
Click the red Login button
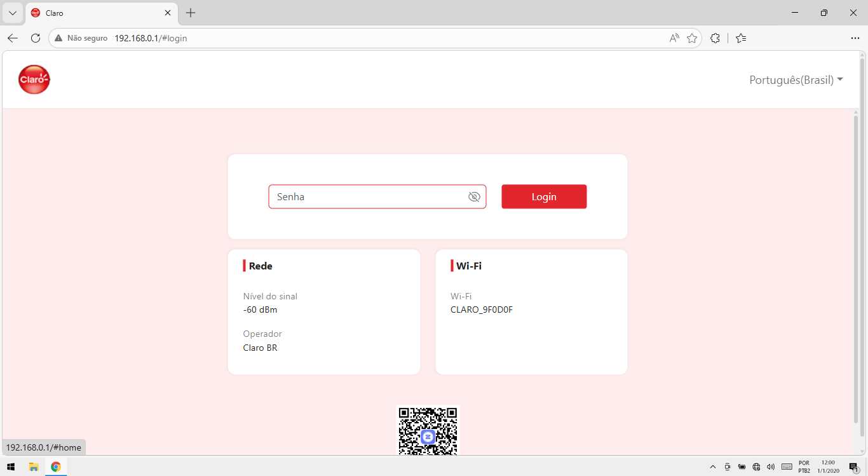coord(544,196)
